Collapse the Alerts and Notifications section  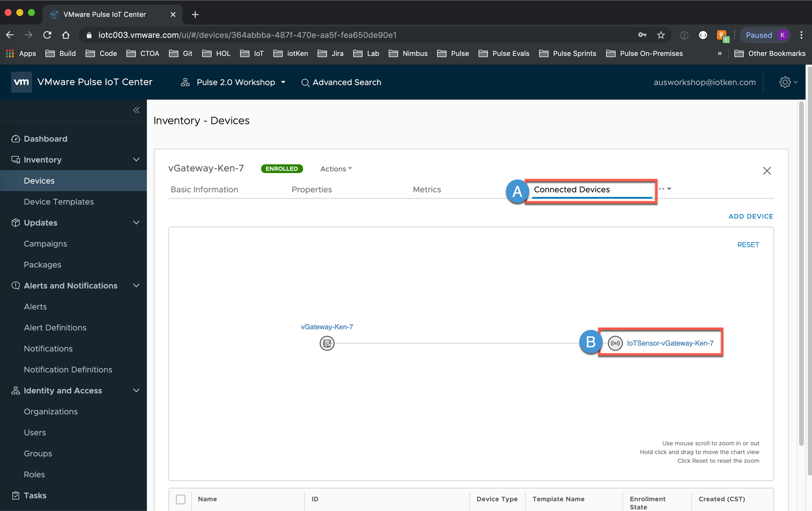pyautogui.click(x=136, y=286)
